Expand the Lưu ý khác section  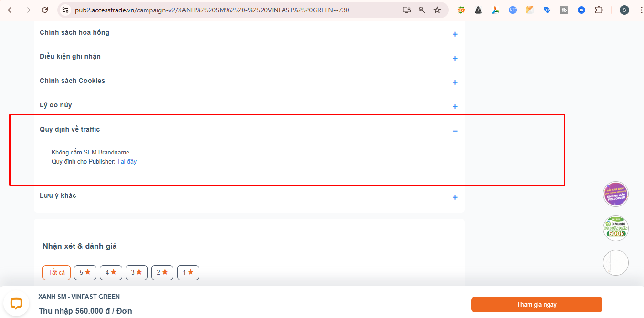point(455,197)
